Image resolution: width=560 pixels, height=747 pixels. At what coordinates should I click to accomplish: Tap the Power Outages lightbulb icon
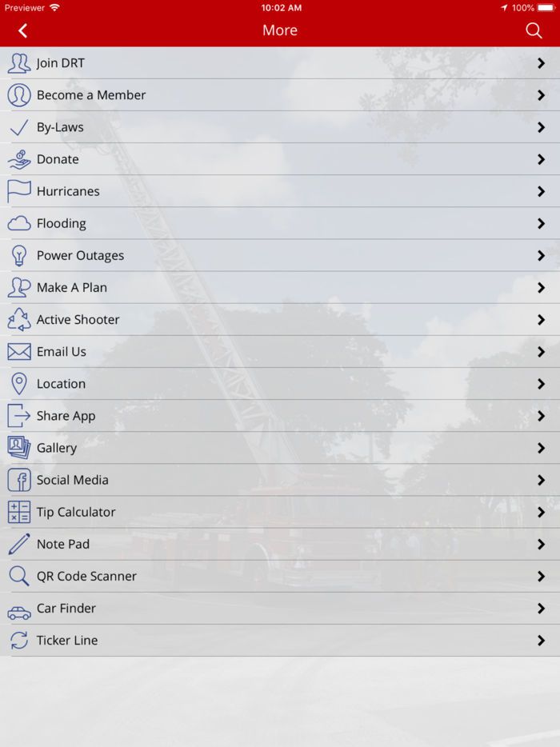pyautogui.click(x=19, y=256)
